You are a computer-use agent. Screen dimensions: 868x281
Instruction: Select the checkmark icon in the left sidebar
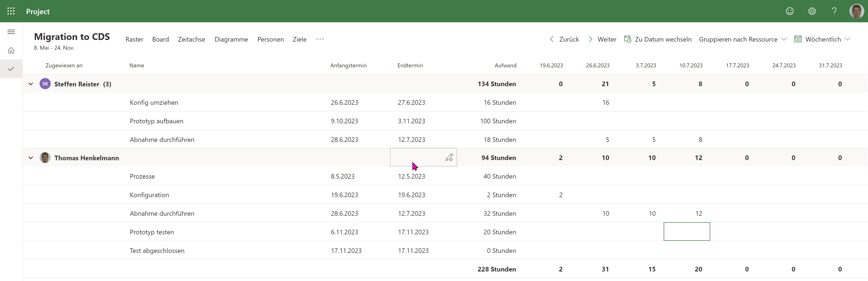11,69
